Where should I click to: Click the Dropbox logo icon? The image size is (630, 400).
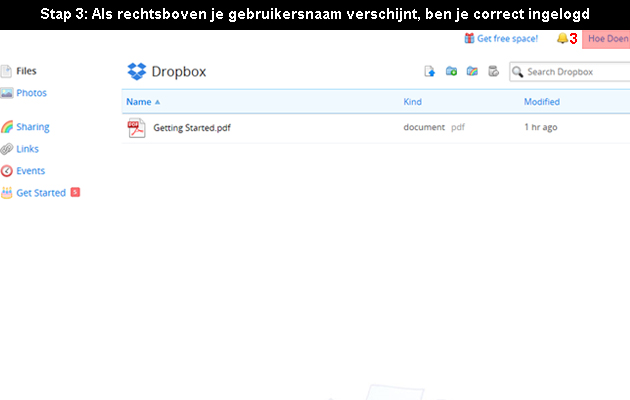[x=137, y=71]
